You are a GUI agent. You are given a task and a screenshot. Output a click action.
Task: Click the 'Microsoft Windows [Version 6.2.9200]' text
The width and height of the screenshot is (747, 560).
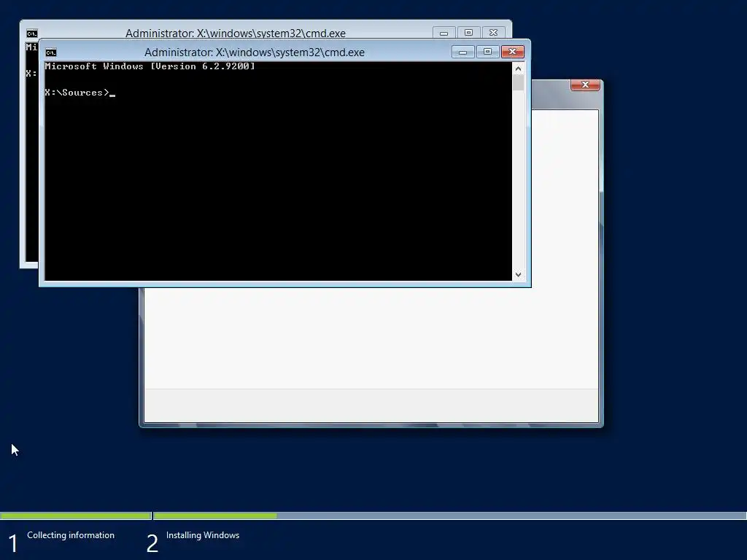150,66
